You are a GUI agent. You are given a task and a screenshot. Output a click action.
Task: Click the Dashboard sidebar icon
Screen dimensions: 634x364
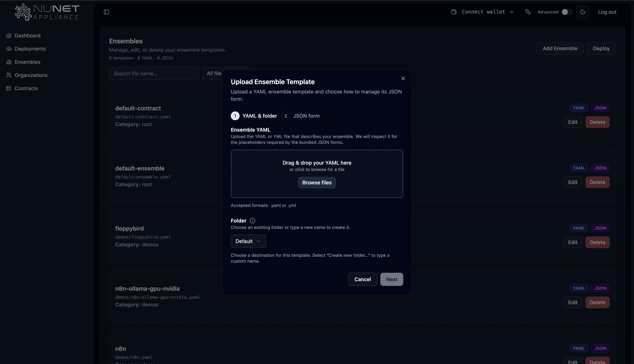coord(9,36)
